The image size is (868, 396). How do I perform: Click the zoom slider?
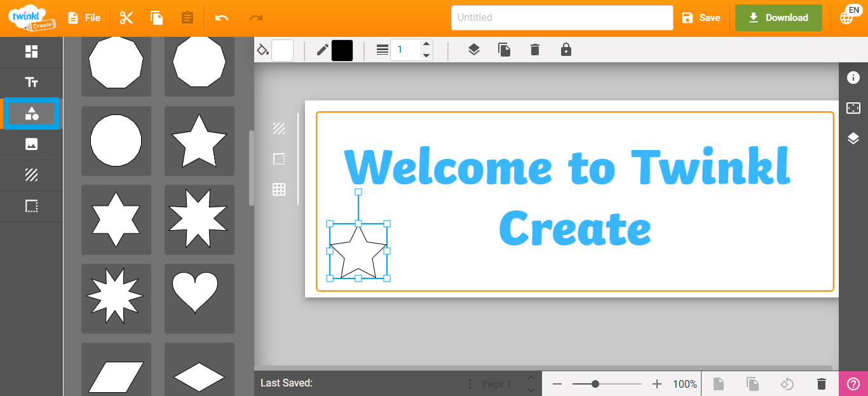click(x=607, y=384)
